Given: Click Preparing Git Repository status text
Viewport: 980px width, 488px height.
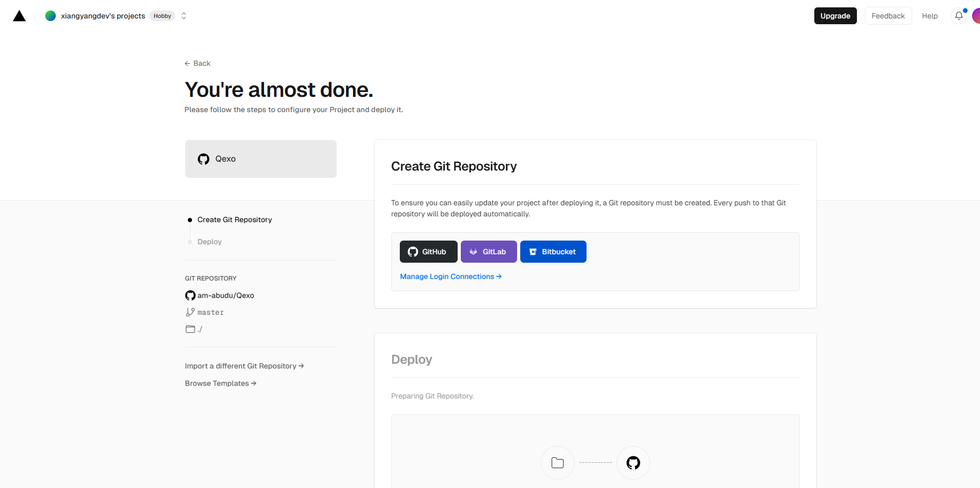Looking at the screenshot, I should click(432, 396).
